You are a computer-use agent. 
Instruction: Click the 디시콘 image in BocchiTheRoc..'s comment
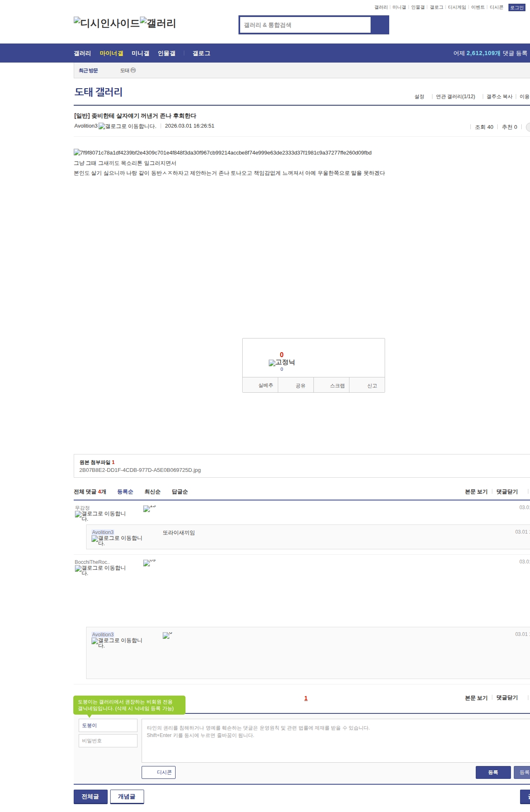click(149, 562)
